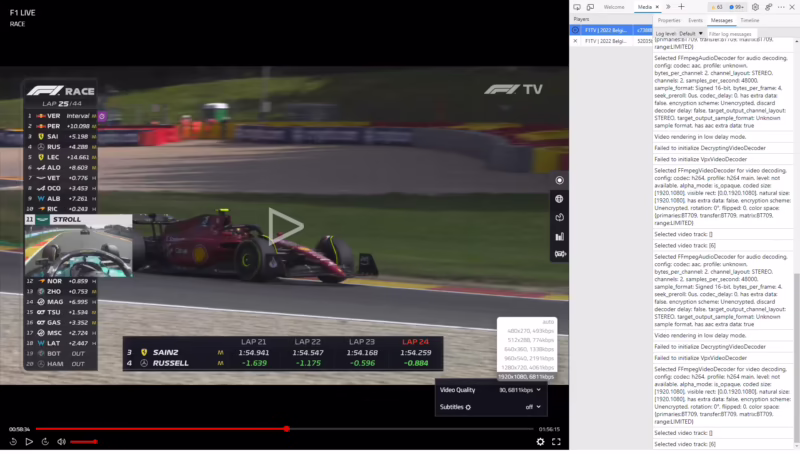Mute audio with the speaker icon
Screen dimensions: 800x454
coord(61,442)
